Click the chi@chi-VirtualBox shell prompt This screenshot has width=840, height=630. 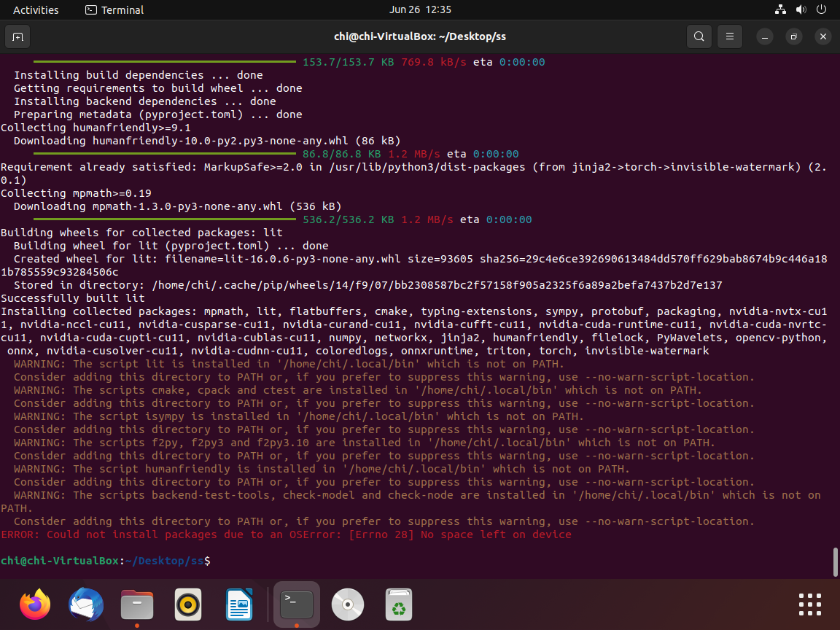pos(106,561)
